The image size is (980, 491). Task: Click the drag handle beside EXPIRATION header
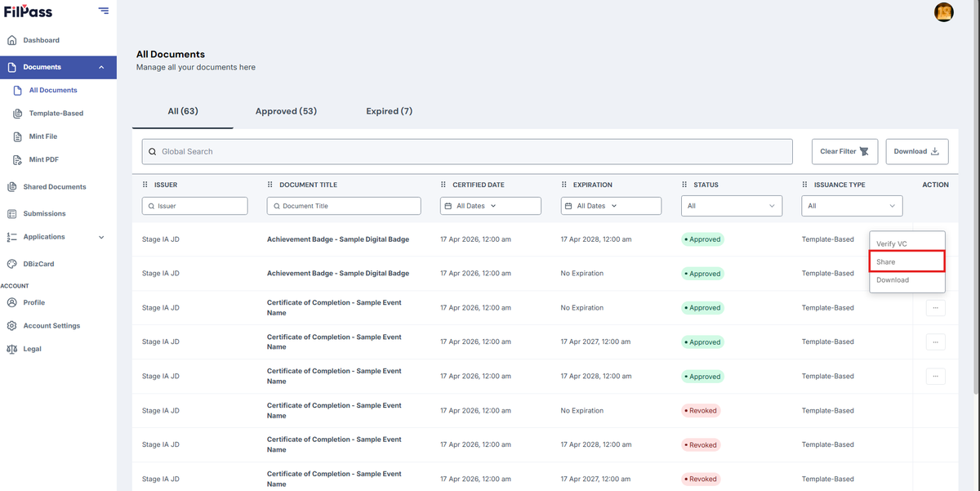coord(564,185)
